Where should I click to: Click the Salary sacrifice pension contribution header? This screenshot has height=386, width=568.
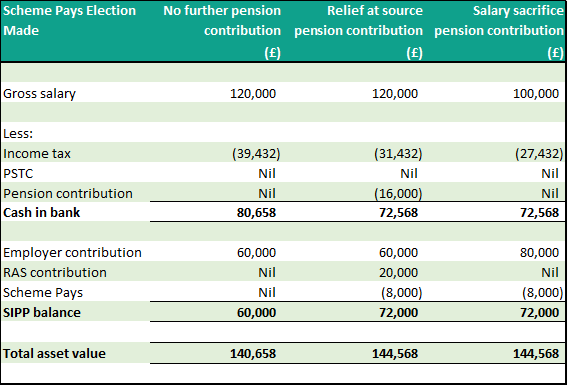pos(499,31)
